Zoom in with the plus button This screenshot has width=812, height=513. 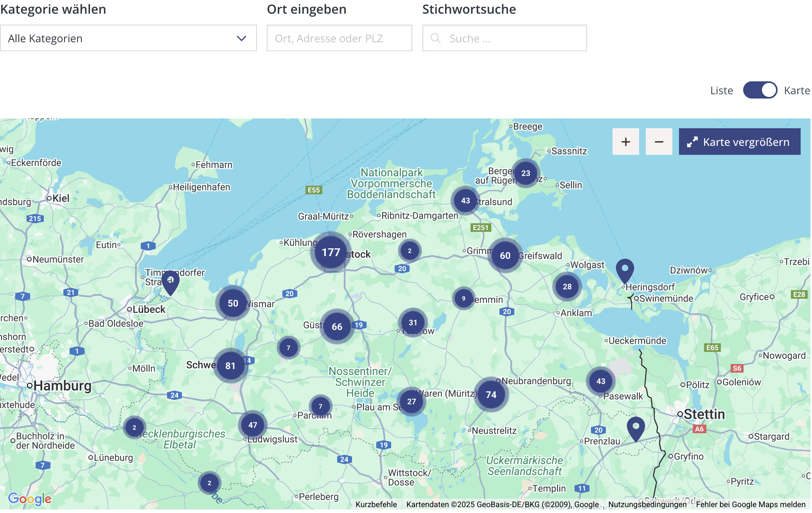point(625,142)
